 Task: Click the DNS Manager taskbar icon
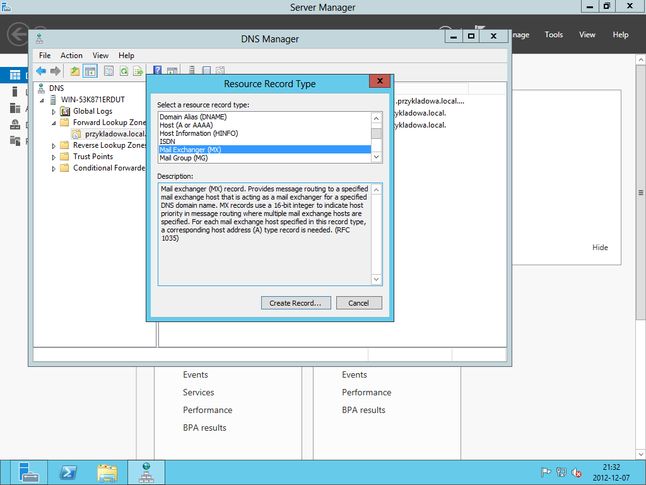pos(146,472)
